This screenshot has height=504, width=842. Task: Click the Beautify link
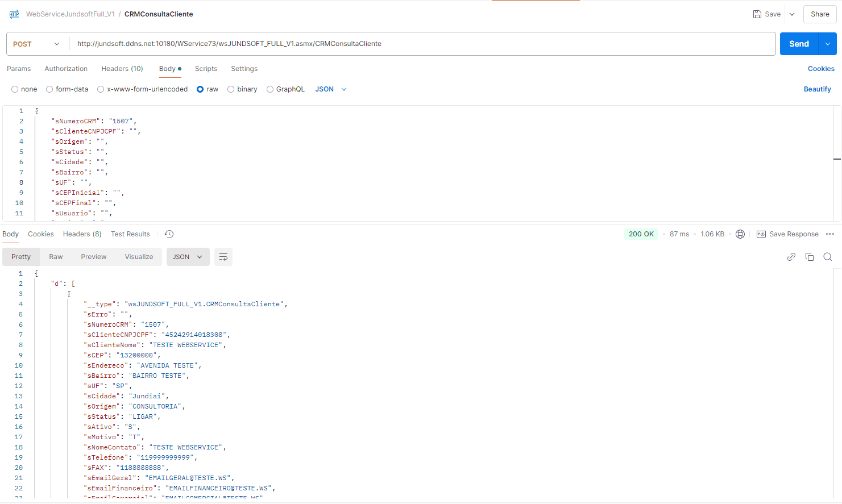click(817, 89)
